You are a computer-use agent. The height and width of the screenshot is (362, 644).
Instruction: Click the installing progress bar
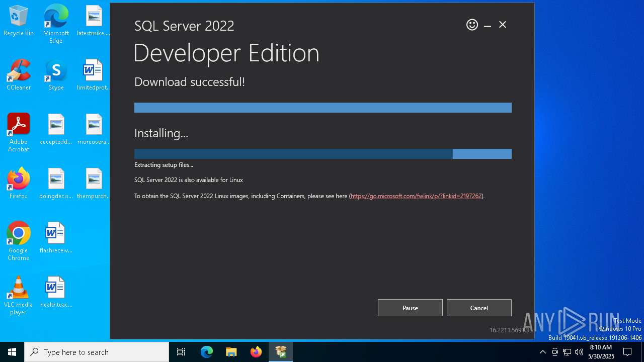pos(323,154)
